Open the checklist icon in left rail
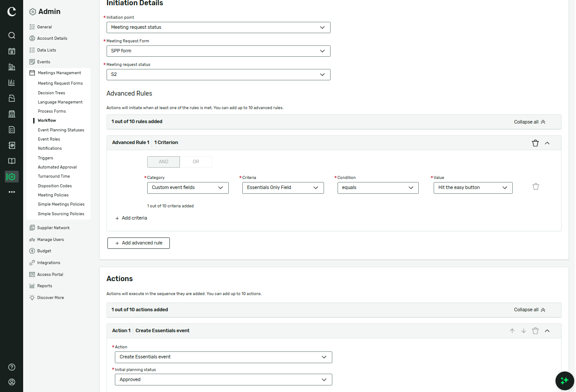Image resolution: width=576 pixels, height=392 pixels. 12,130
